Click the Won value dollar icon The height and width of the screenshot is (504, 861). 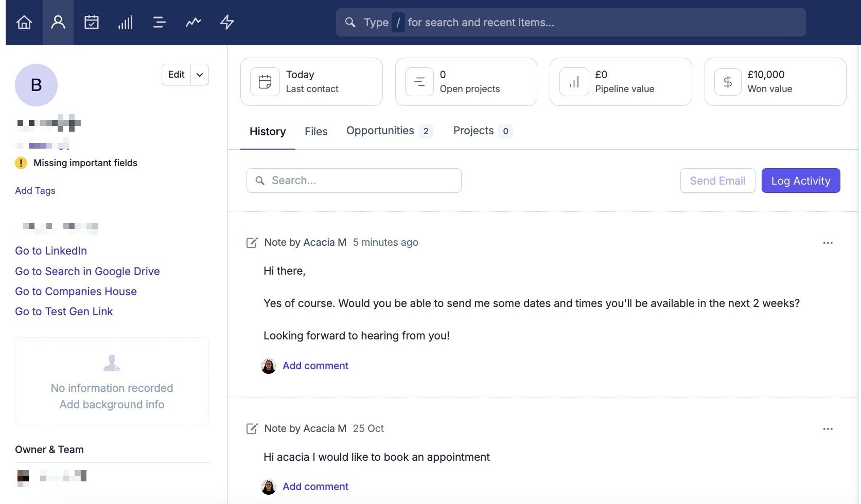click(x=728, y=82)
